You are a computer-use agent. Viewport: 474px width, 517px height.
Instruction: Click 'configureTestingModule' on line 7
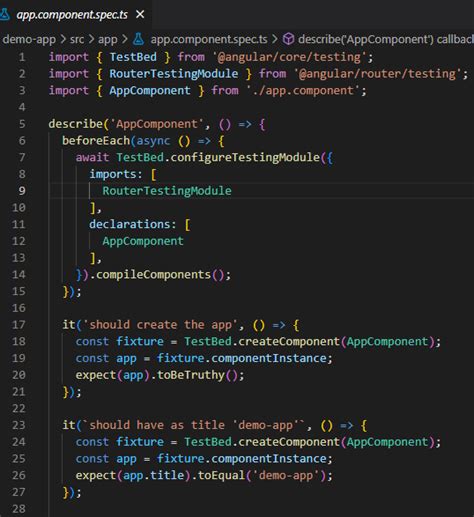tap(245, 157)
